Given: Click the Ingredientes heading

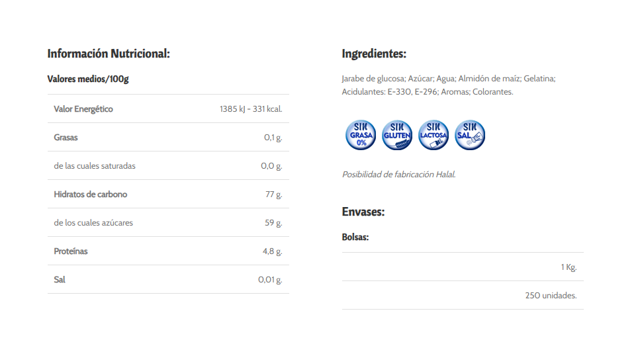Looking at the screenshot, I should 374,54.
